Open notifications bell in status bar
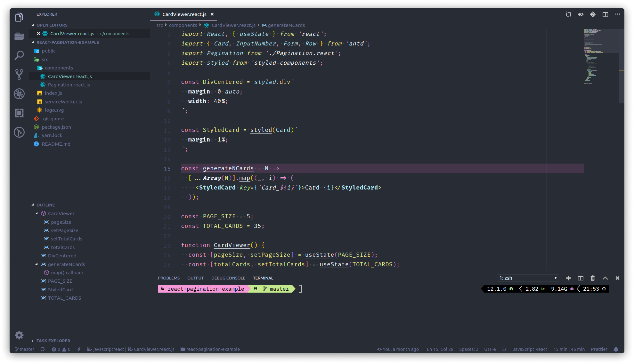The height and width of the screenshot is (364, 634). pyautogui.click(x=616, y=349)
